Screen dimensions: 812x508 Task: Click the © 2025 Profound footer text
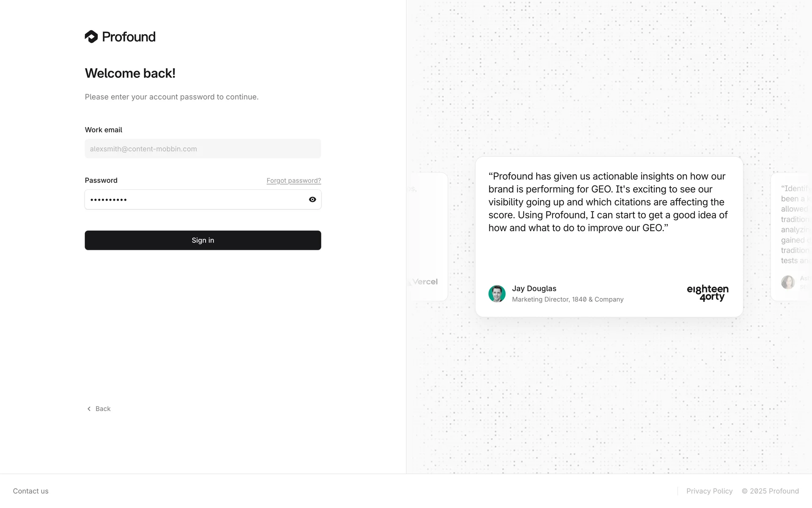coord(770,491)
